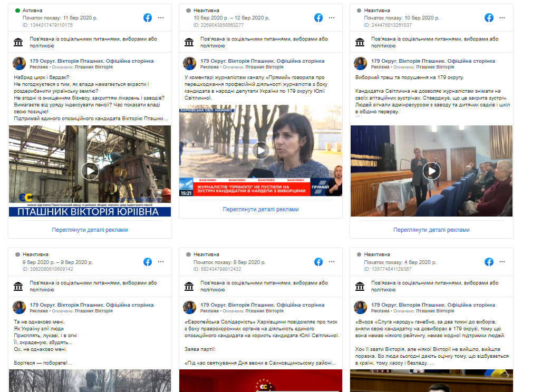Image resolution: width=551 pixels, height=392 pixels.
Task: Open three-dot menu on ad ID 1344317479110175
Action: tap(161, 17)
